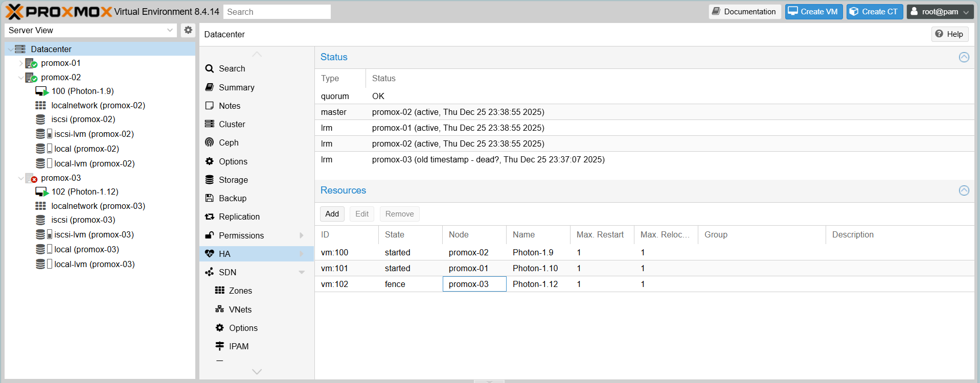Click the Ceph icon in the Datacenter menu

click(x=209, y=142)
